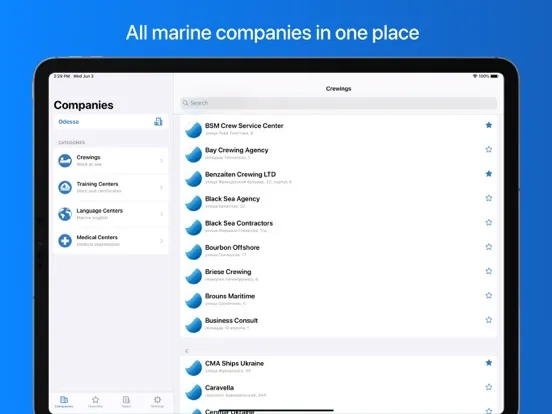552x414 pixels.
Task: Favorite Bay Crewing Agency with star
Action: click(x=489, y=149)
